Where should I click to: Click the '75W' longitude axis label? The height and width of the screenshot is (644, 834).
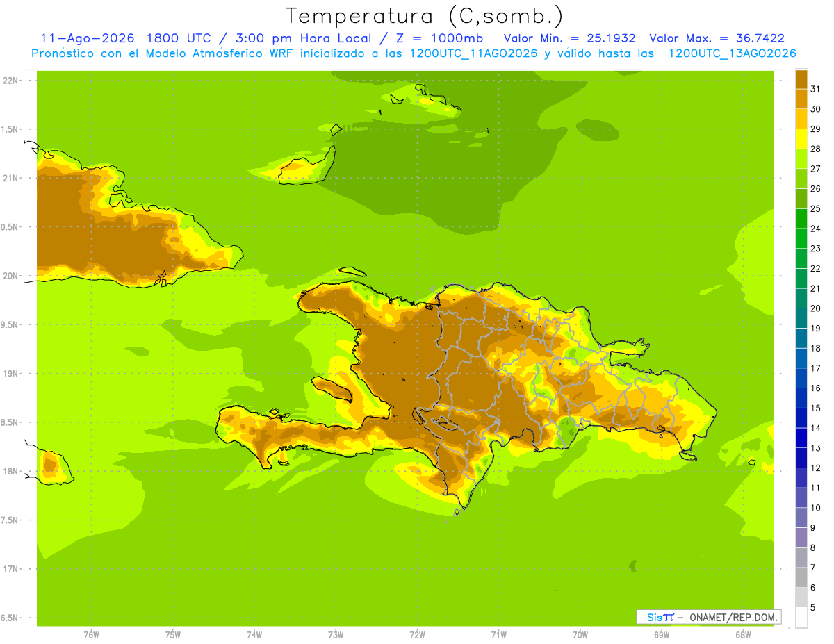[173, 635]
